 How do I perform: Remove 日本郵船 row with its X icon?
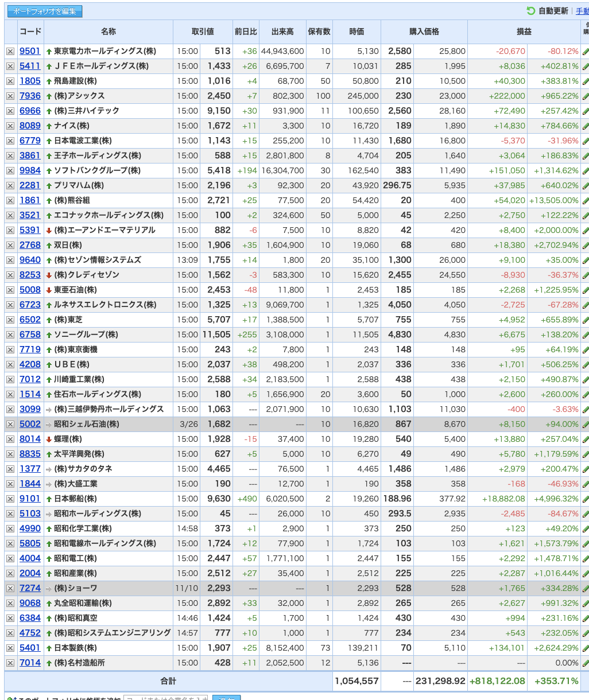point(10,499)
